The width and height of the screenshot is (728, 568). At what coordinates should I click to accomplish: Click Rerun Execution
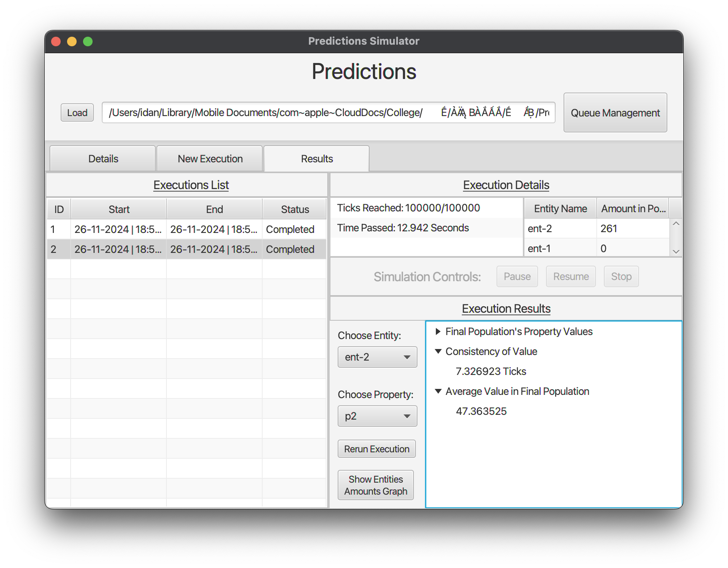[x=376, y=449]
